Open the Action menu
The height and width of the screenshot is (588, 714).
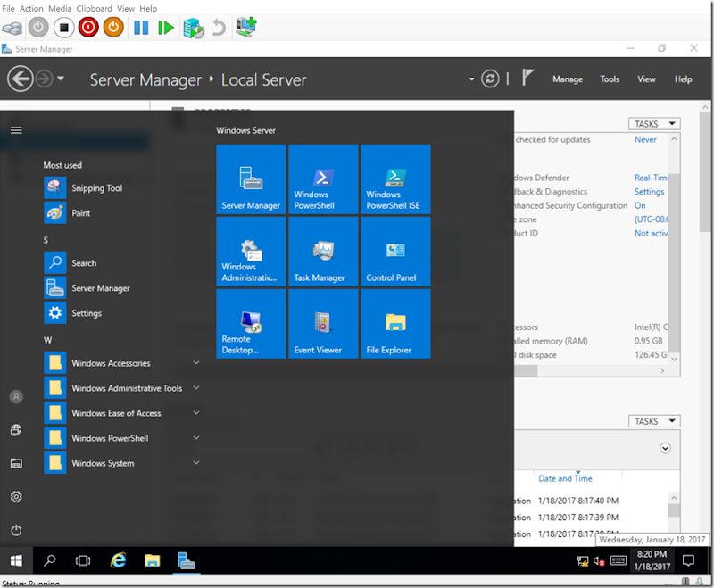pyautogui.click(x=31, y=8)
